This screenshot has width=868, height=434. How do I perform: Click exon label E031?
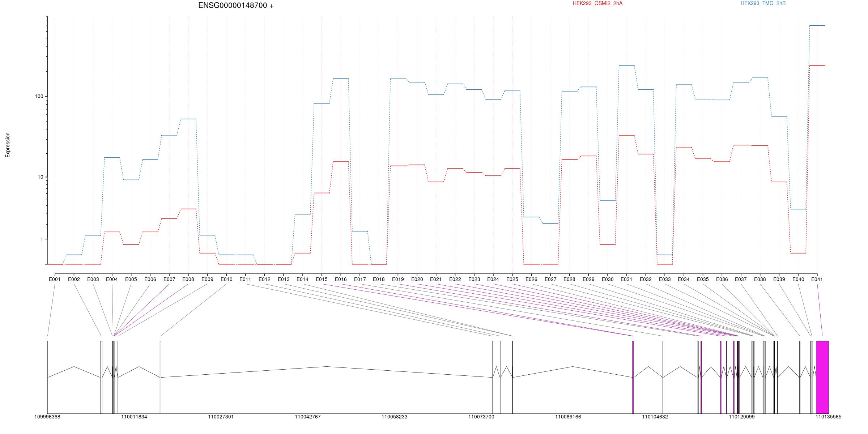point(626,279)
